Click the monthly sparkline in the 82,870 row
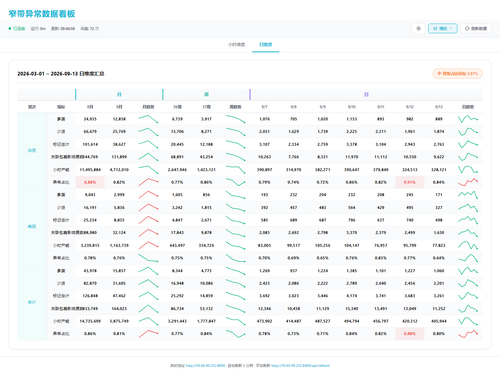 point(148,283)
